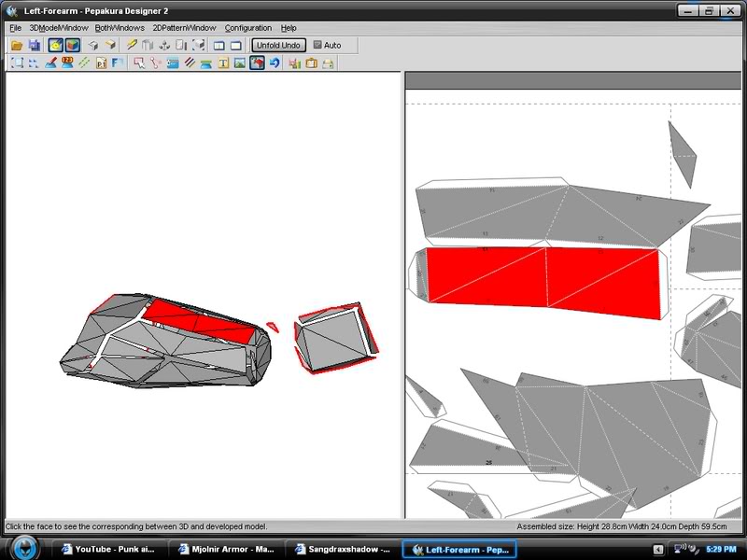
Task: Open the 3DModelWindow menu
Action: point(58,28)
